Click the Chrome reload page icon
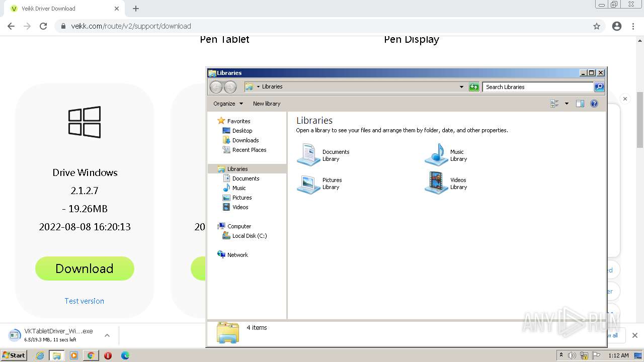 pos(43,26)
